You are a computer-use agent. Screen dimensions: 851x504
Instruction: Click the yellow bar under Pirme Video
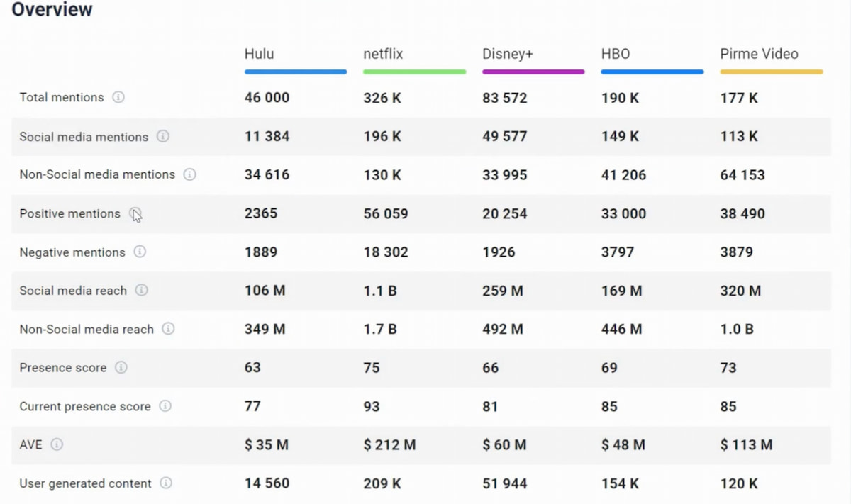click(772, 72)
